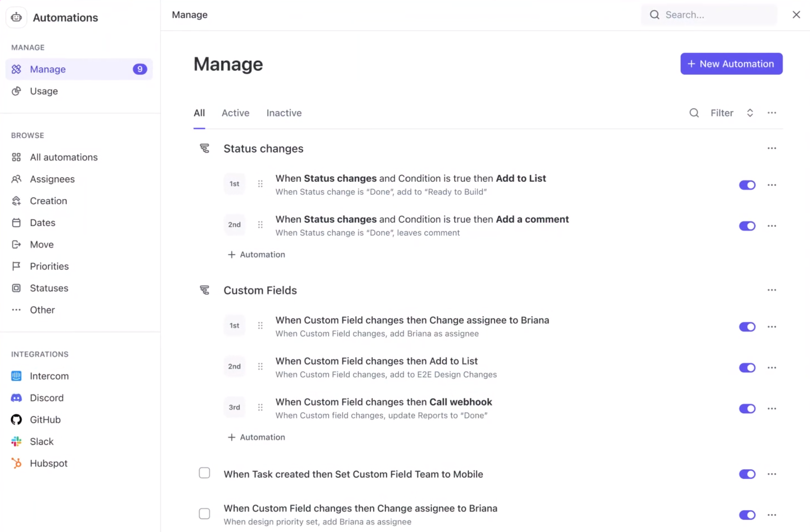
Task: Switch to the Inactive tab
Action: [284, 113]
